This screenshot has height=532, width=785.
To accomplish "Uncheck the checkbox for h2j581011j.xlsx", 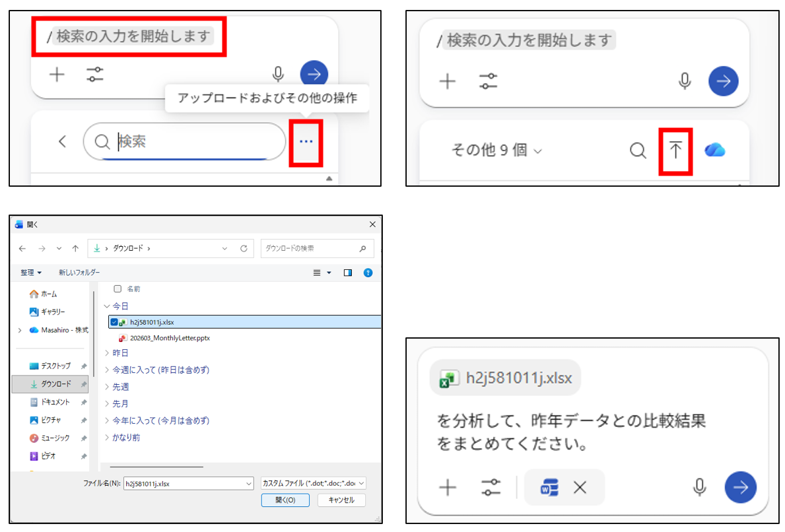I will pos(115,321).
